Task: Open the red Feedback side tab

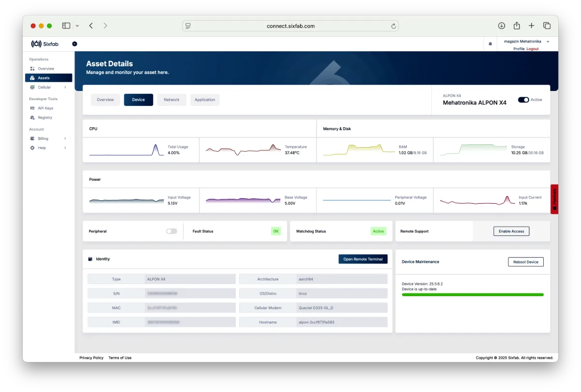Action: 554,199
